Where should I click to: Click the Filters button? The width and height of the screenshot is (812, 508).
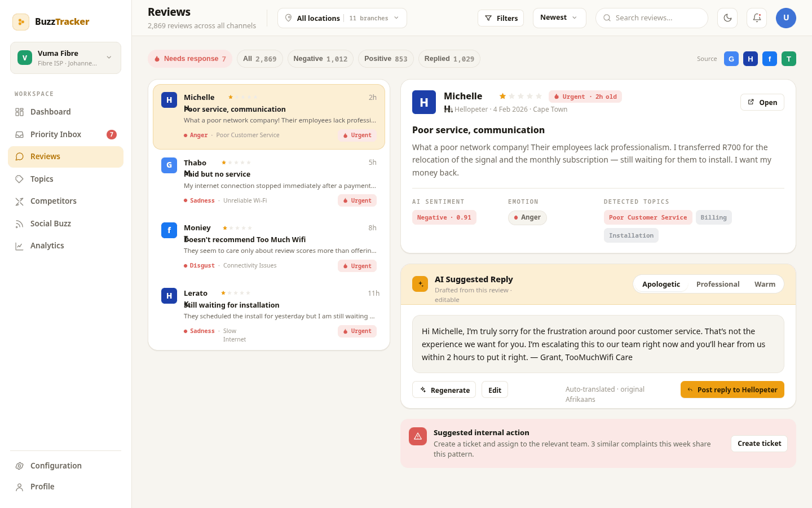click(501, 18)
